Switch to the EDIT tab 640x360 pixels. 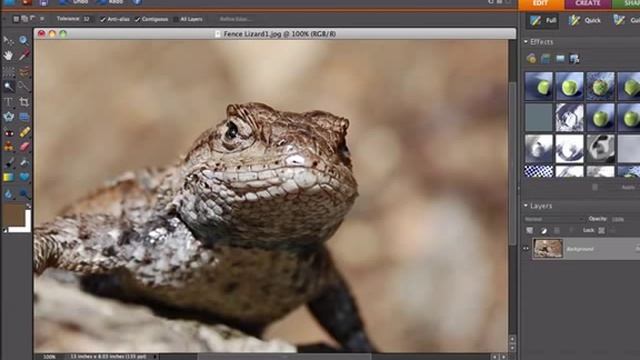(541, 4)
